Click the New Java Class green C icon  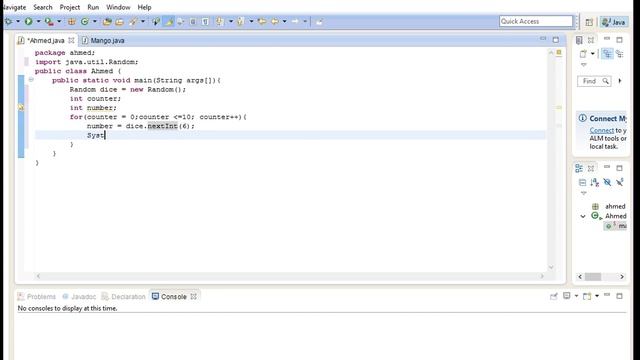84,21
